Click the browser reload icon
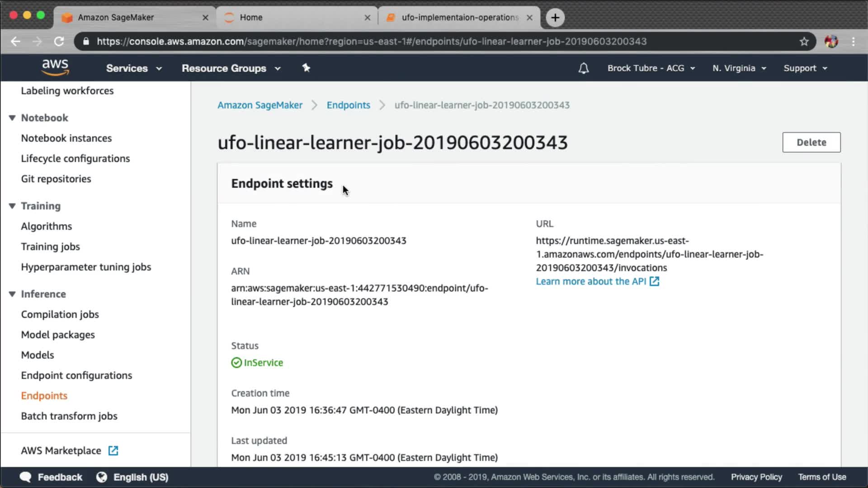Viewport: 868px width, 488px height. tap(59, 42)
